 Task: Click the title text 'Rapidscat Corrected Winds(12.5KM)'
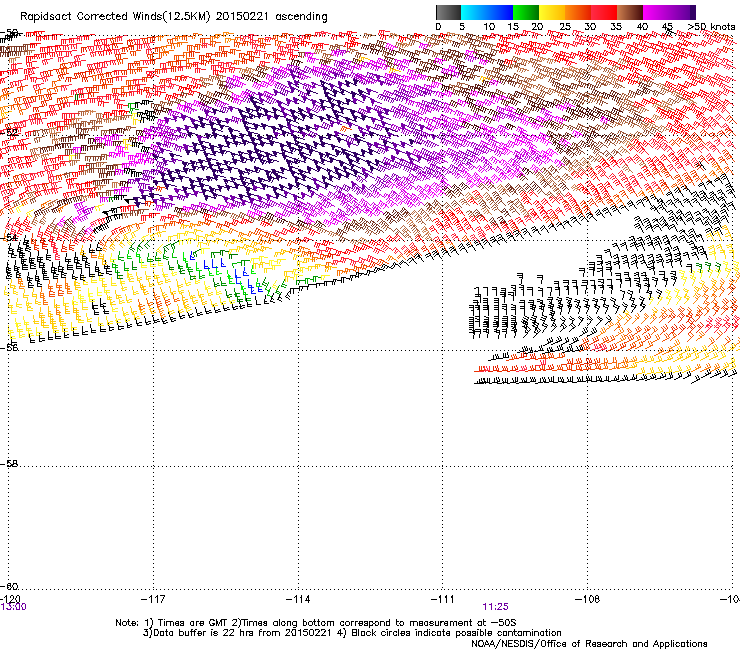(x=115, y=17)
